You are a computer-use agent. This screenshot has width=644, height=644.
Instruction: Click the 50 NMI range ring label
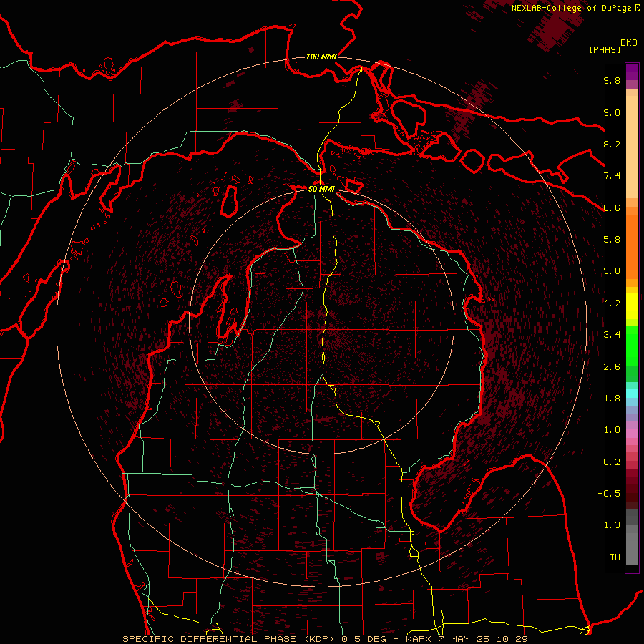click(x=321, y=189)
